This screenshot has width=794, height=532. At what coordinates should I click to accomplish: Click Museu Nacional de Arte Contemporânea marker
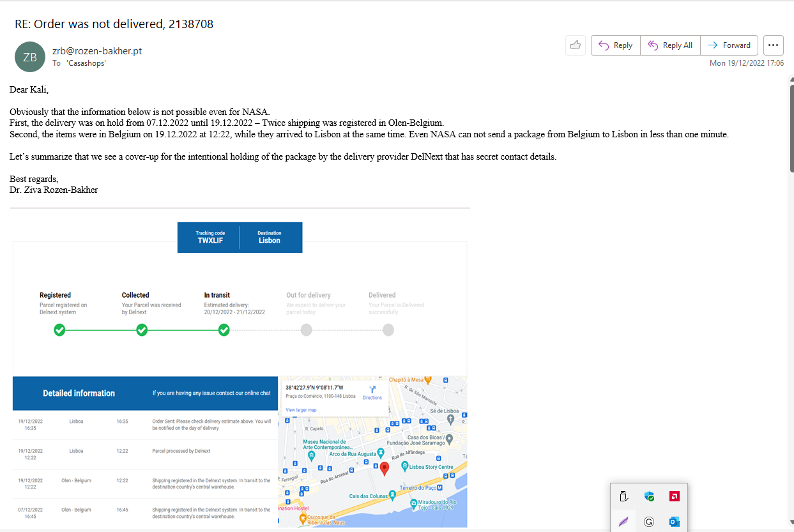click(311, 456)
